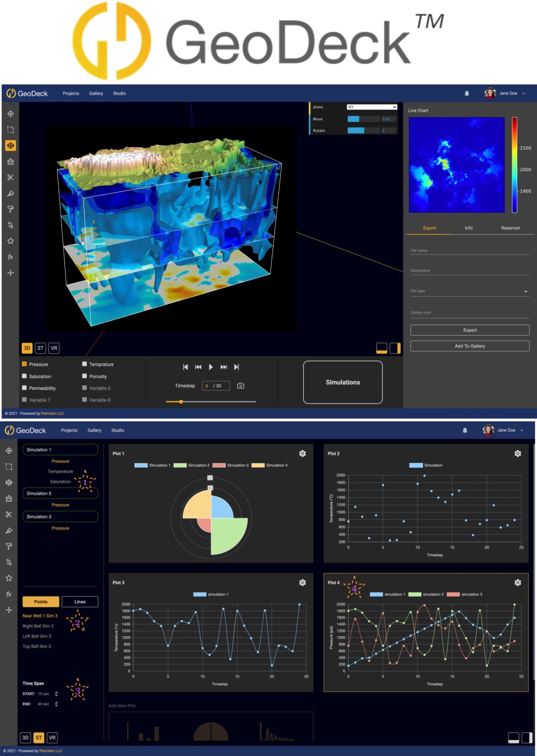537x756 pixels.
Task: Pick the paint roller tool in upper sidebar
Action: point(11,209)
